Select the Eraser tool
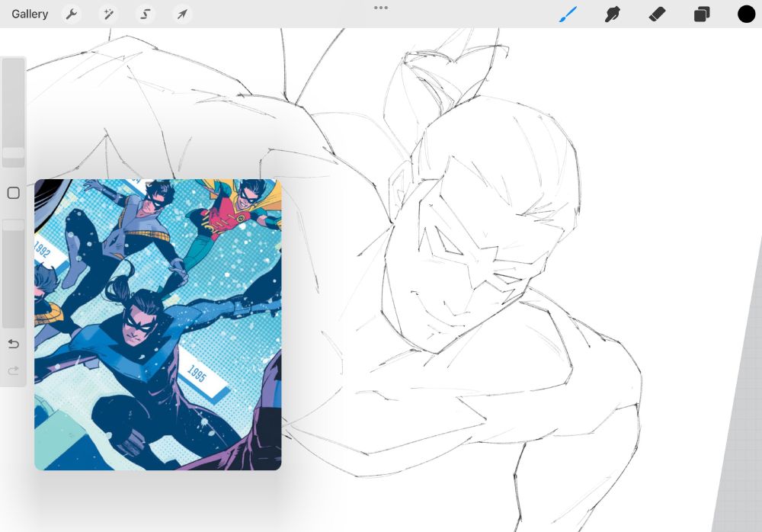This screenshot has width=762, height=532. pos(657,14)
